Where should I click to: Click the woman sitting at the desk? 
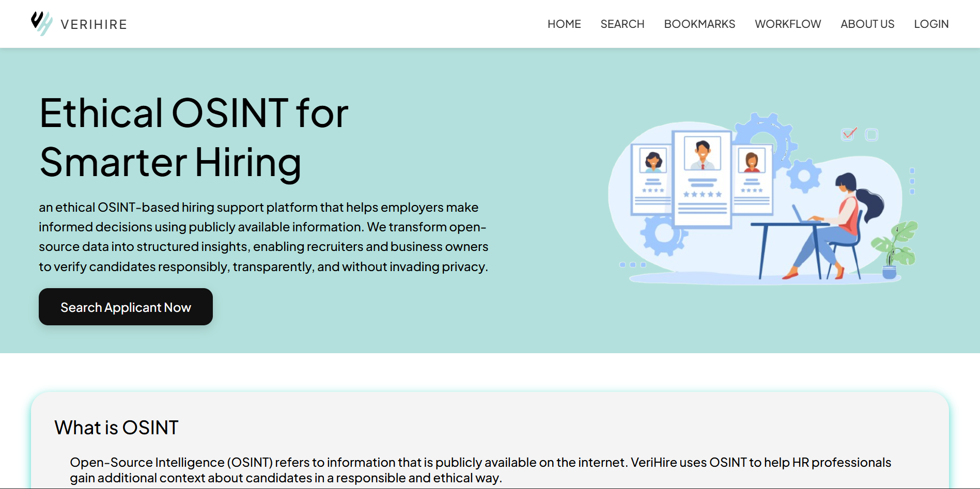pos(847,222)
